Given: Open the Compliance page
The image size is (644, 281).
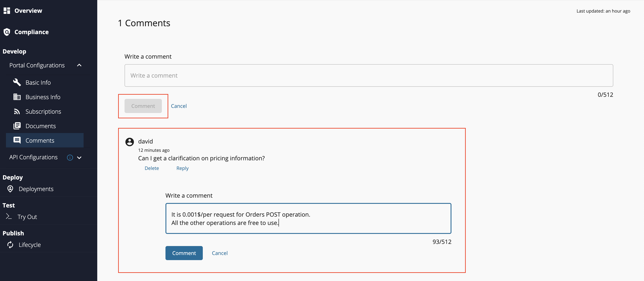Looking at the screenshot, I should pos(31,32).
